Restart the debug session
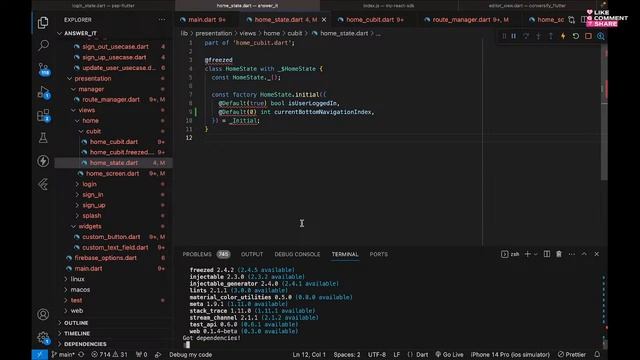 (x=576, y=36)
